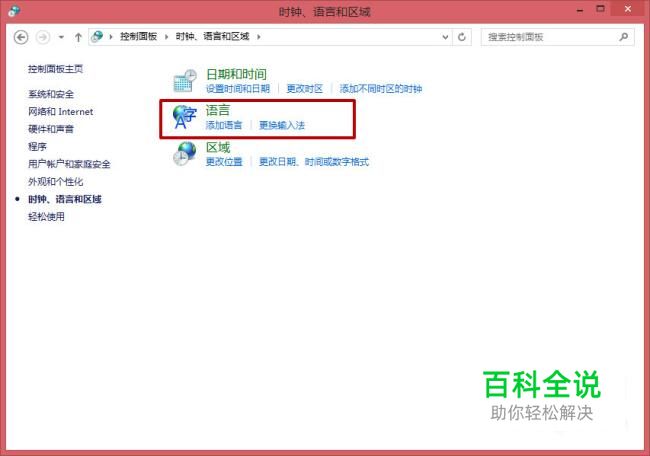Click the Forward navigation arrow
Screen dimensions: 650x456
click(43, 37)
